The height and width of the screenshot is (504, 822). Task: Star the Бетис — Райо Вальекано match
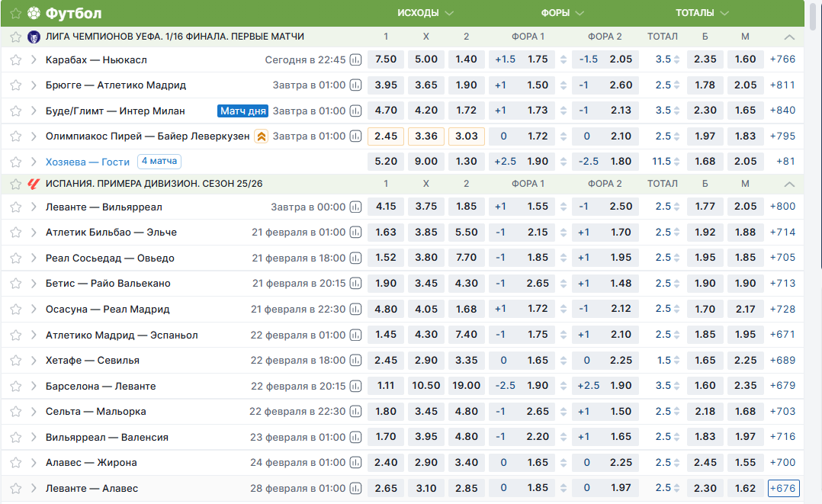(x=15, y=284)
